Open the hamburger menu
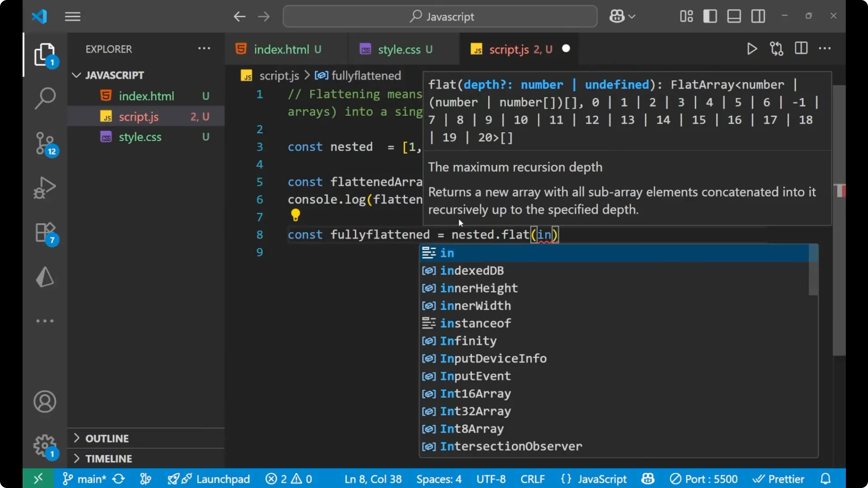This screenshot has width=868, height=488. coord(72,16)
